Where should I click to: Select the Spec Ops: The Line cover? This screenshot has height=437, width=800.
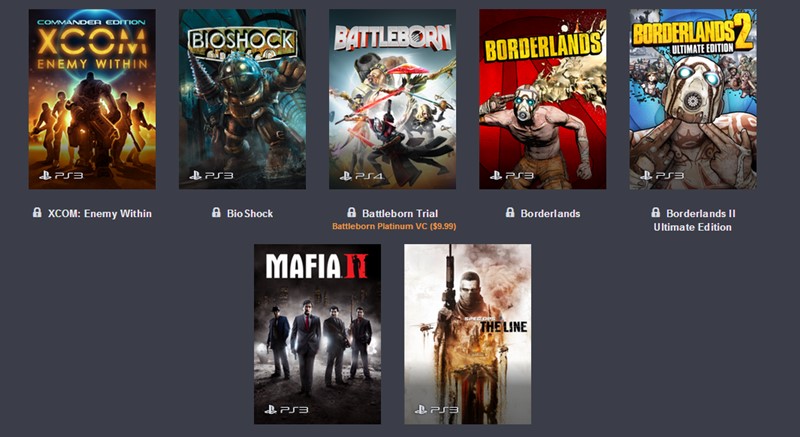pyautogui.click(x=468, y=334)
